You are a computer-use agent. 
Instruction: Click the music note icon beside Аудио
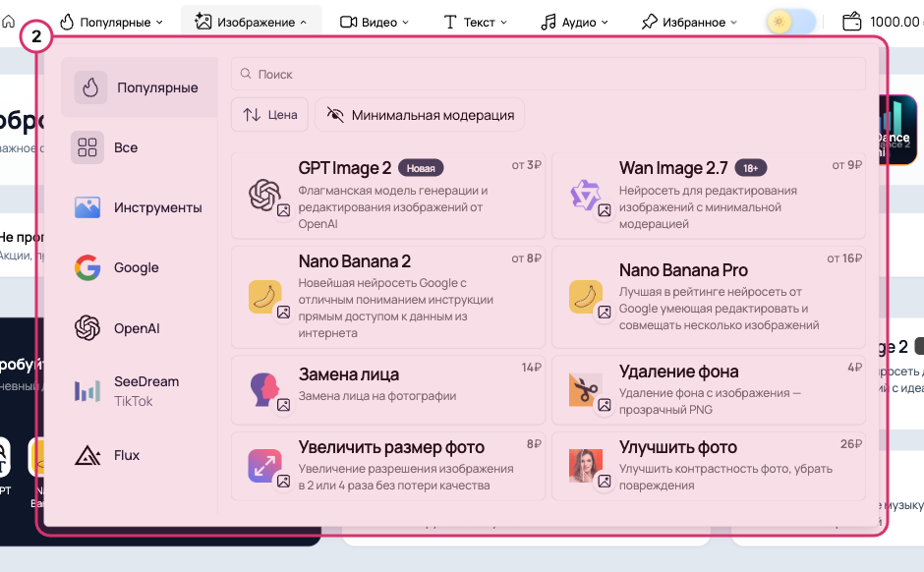[549, 22]
